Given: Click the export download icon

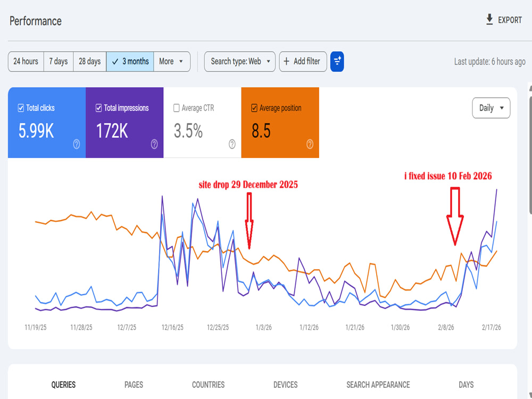Looking at the screenshot, I should pyautogui.click(x=489, y=20).
